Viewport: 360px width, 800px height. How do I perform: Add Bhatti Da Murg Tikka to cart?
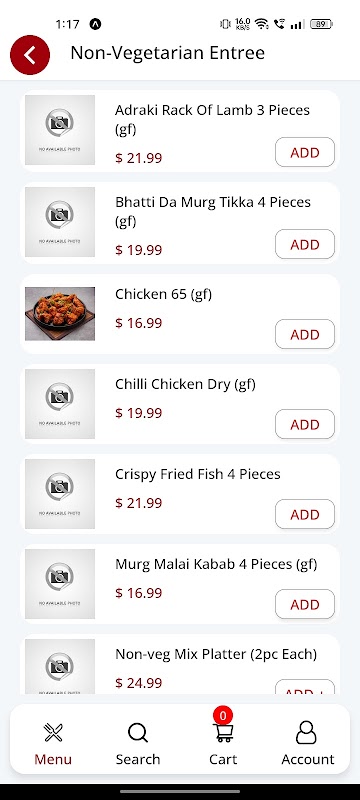pyautogui.click(x=305, y=244)
